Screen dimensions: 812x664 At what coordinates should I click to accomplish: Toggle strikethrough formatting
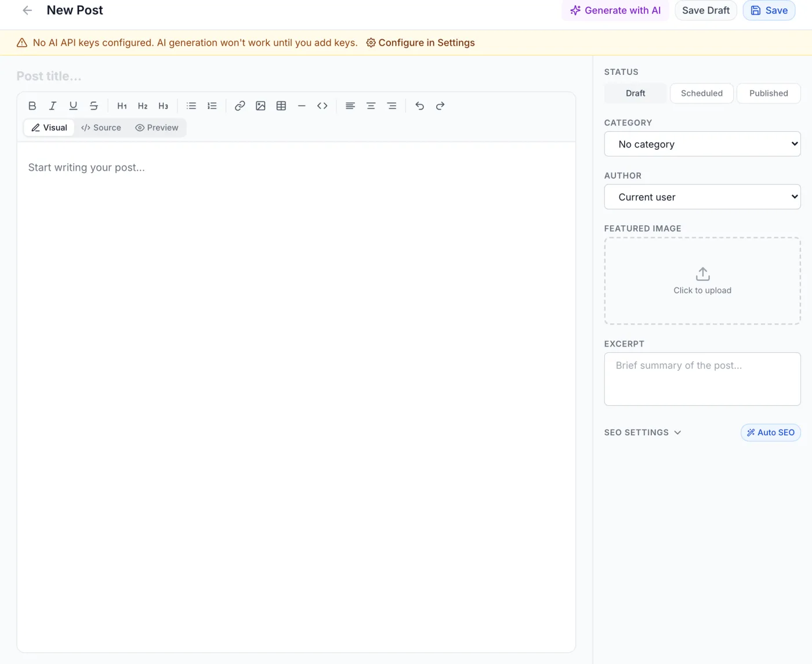94,106
